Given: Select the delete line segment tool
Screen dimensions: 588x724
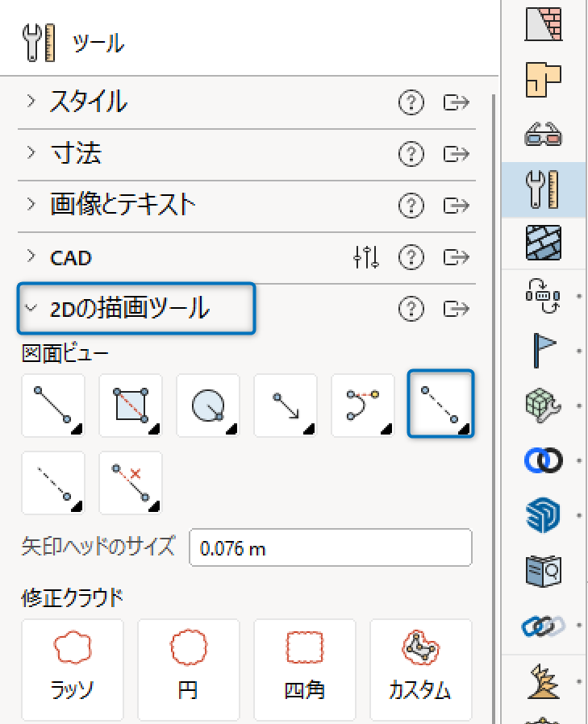Looking at the screenshot, I should tap(131, 482).
